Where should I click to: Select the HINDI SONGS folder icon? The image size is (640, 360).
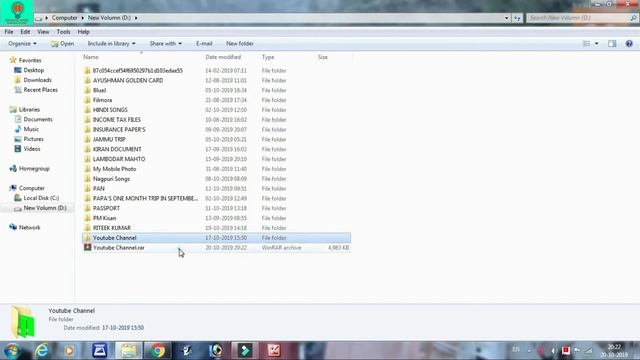coord(87,110)
